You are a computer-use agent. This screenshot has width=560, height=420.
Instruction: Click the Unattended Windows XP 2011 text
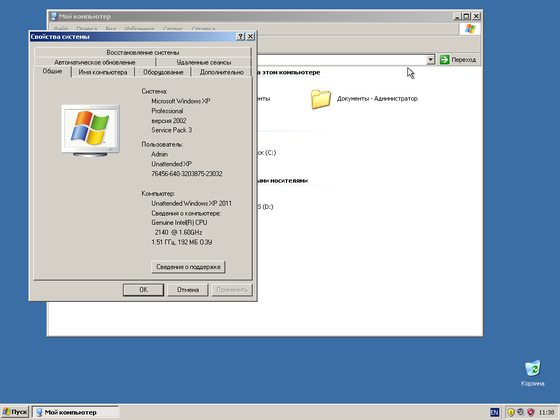[x=191, y=203]
